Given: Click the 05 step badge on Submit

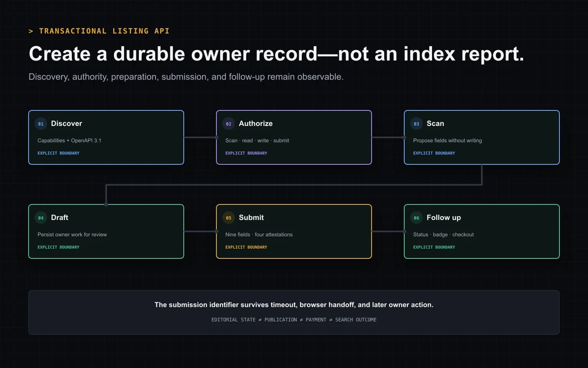Looking at the screenshot, I should coord(229,218).
